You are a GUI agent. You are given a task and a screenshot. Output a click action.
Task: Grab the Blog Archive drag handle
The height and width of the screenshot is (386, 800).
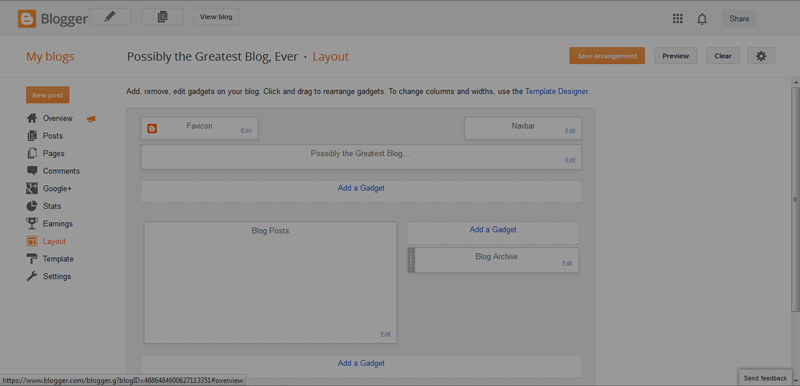pos(411,260)
